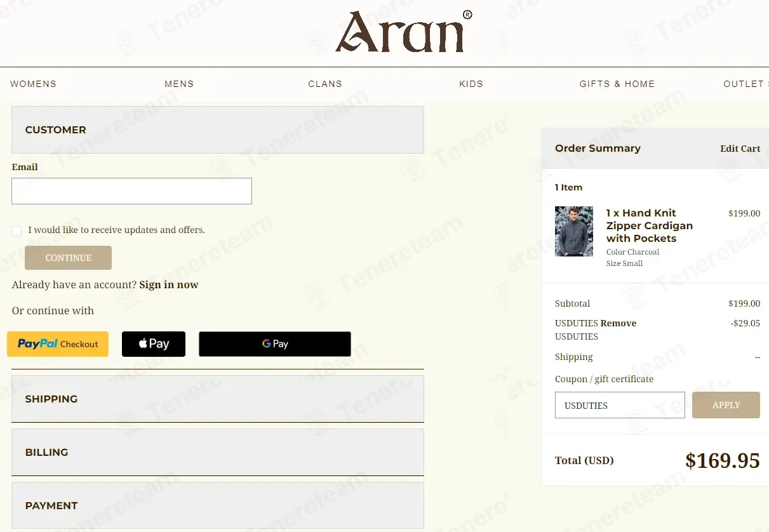
Task: Click the Total (USD) label
Action: click(584, 460)
